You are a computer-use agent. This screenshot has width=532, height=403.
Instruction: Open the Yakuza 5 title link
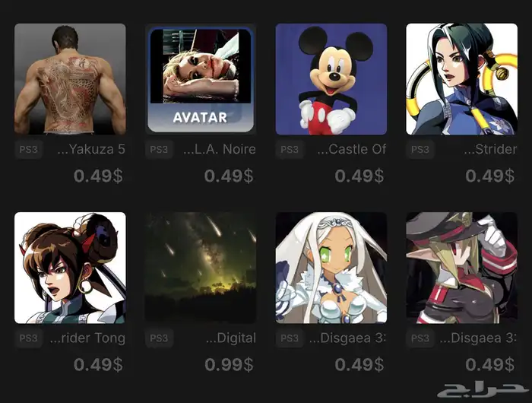91,149
